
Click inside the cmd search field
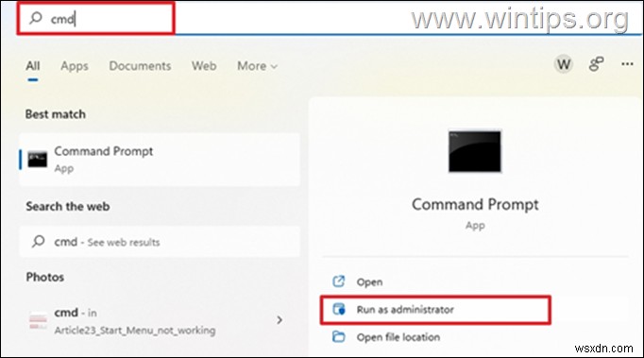(x=95, y=18)
